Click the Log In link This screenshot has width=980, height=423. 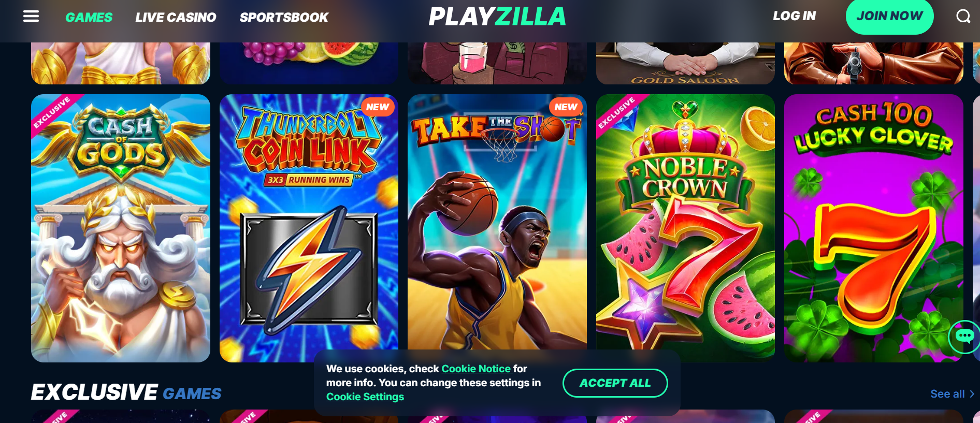794,16
